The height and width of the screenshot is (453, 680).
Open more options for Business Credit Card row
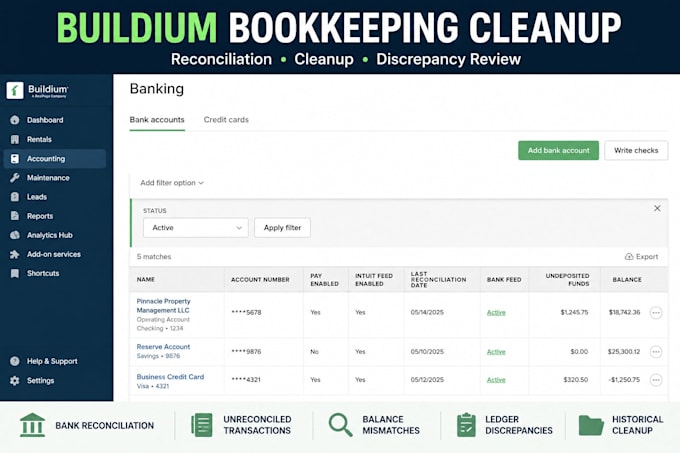(x=656, y=380)
